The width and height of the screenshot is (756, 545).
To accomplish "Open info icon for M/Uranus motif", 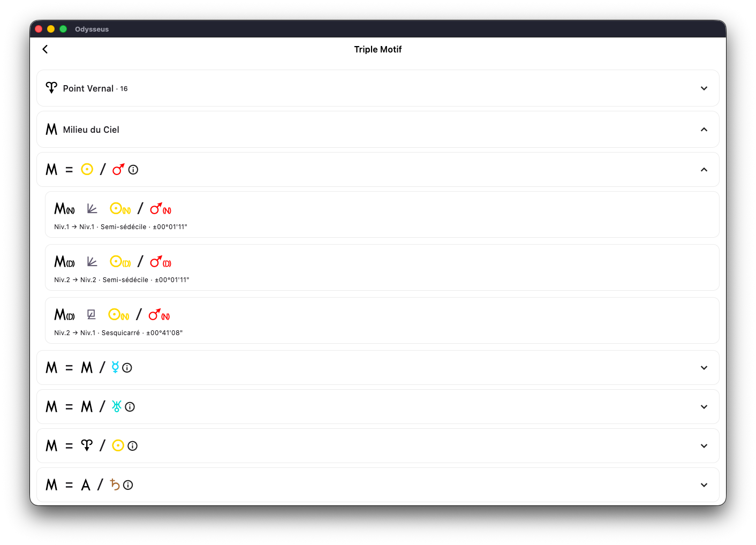I will pyautogui.click(x=130, y=407).
